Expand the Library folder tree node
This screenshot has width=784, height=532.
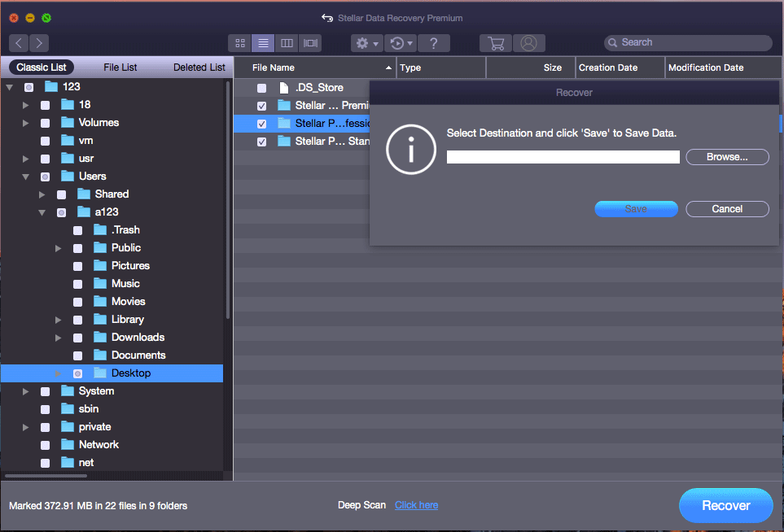59,320
